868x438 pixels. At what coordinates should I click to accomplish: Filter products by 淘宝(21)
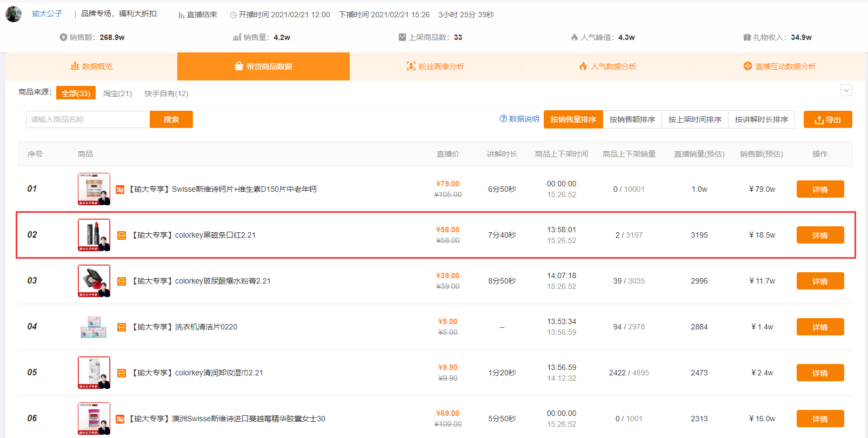[x=117, y=93]
